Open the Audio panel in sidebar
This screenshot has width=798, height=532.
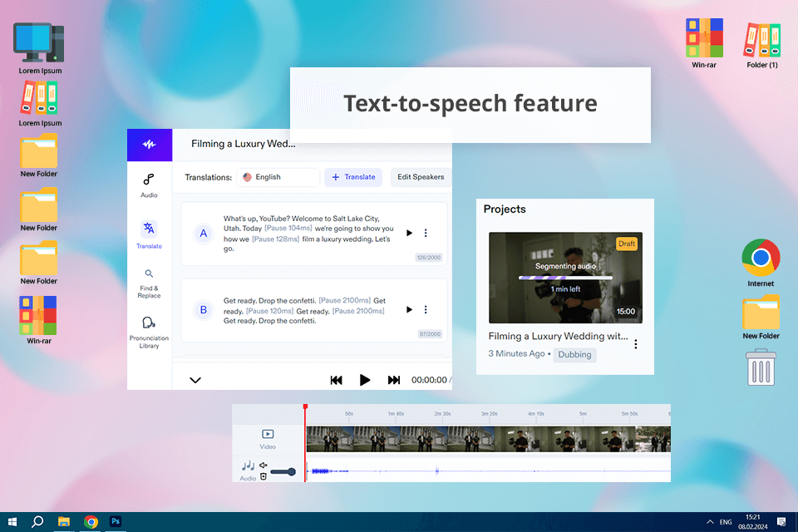(149, 185)
